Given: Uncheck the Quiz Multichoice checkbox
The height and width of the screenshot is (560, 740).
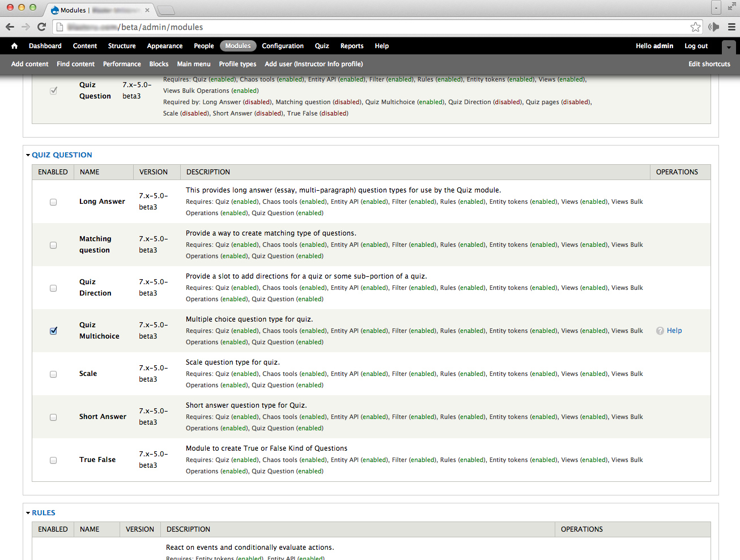Looking at the screenshot, I should point(53,331).
